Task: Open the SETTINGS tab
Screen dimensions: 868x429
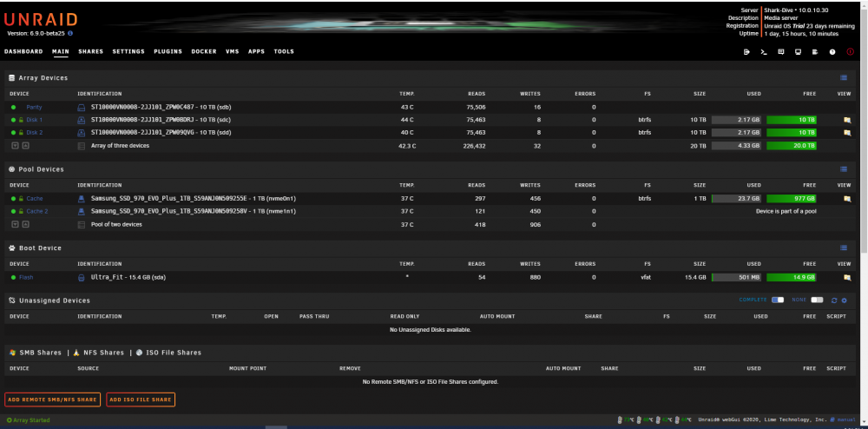Action: (x=128, y=51)
